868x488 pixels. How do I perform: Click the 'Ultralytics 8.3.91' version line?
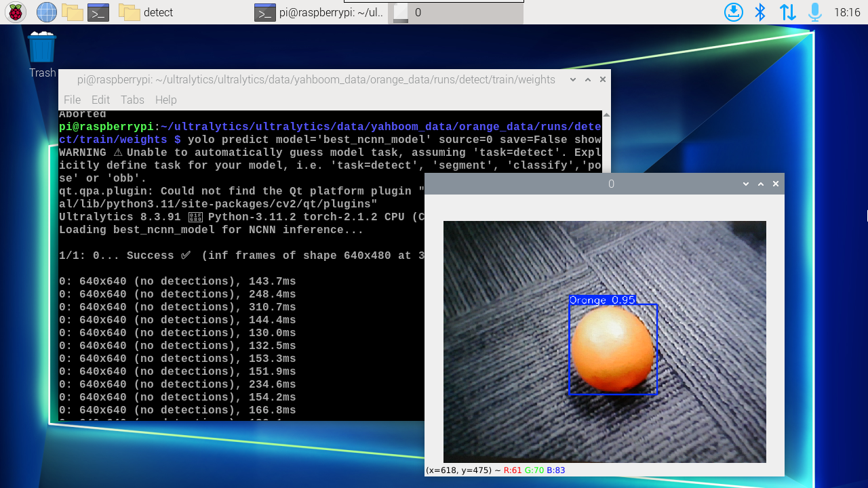tap(241, 217)
